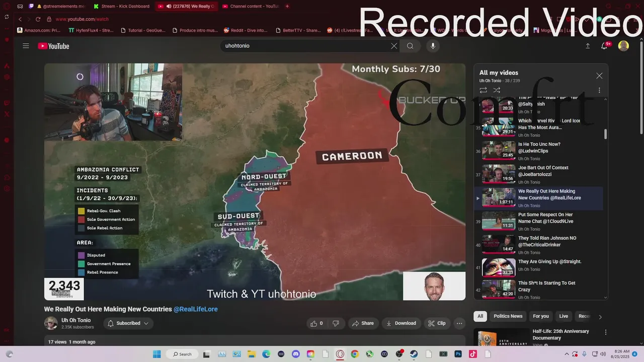Open the YouTube create upload icon
This screenshot has width=644, height=362.
pos(588,46)
